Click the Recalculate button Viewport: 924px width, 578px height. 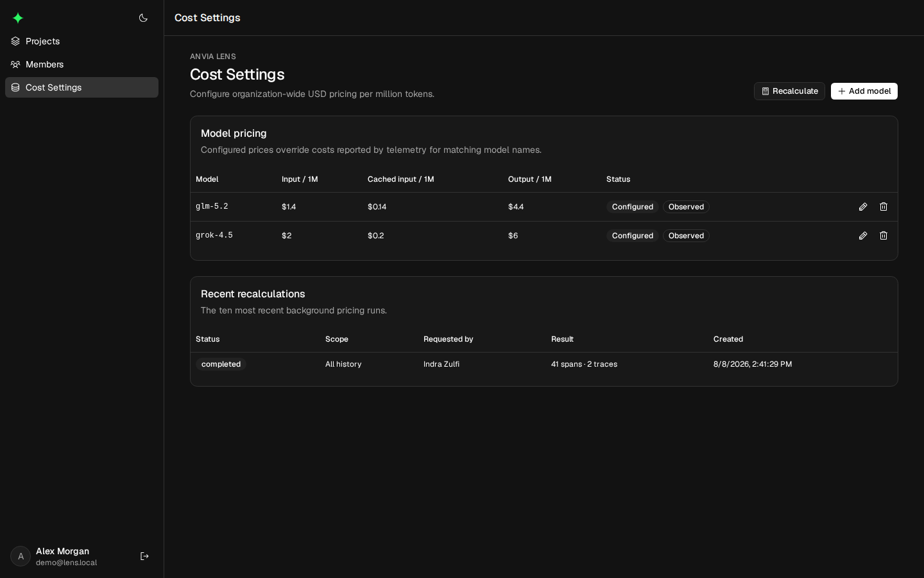click(789, 91)
